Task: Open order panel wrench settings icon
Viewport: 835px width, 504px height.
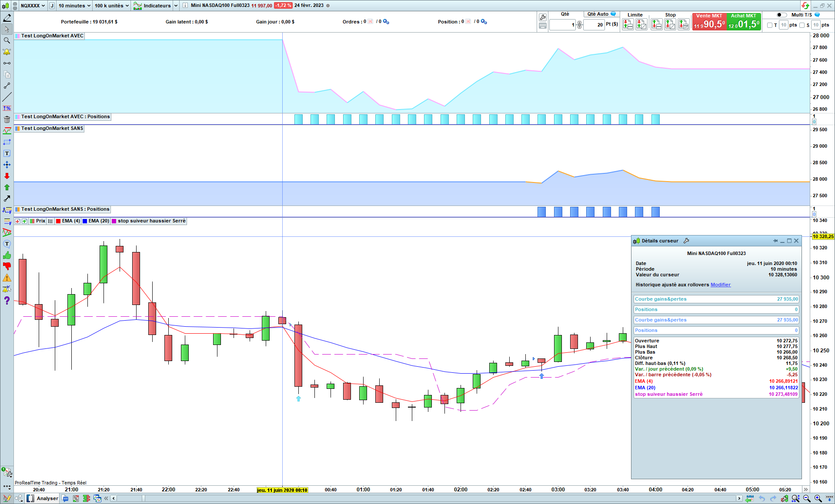Action: [x=542, y=17]
